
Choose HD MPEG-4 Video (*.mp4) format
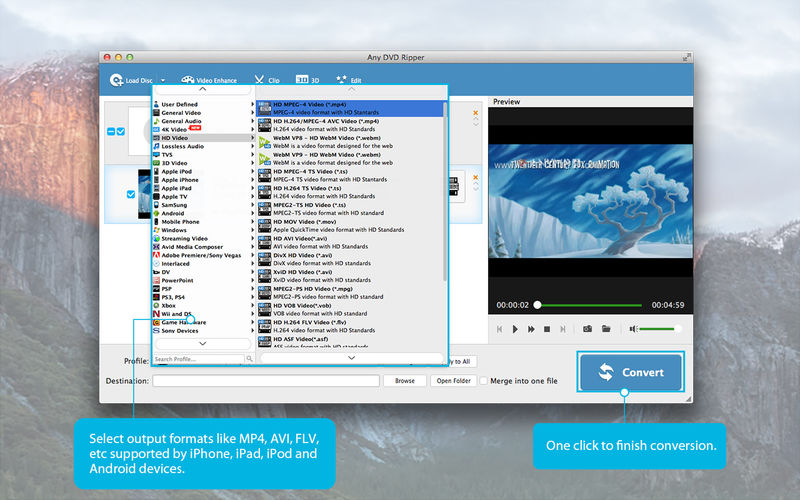[x=350, y=108]
